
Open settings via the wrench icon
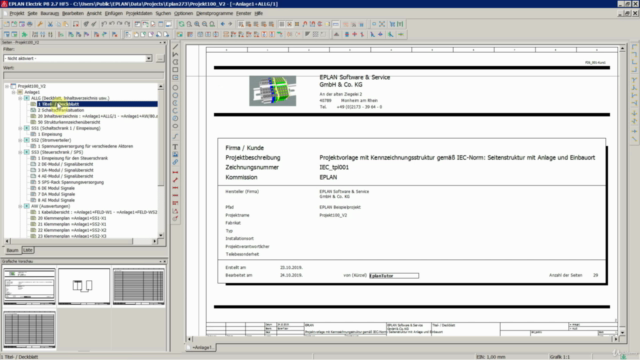tap(40, 24)
